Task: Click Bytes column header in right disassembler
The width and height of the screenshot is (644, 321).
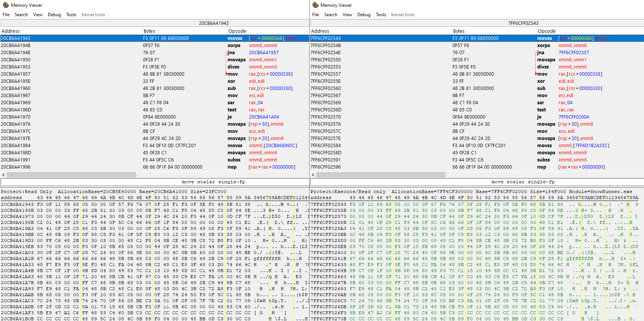Action: pyautogui.click(x=494, y=31)
